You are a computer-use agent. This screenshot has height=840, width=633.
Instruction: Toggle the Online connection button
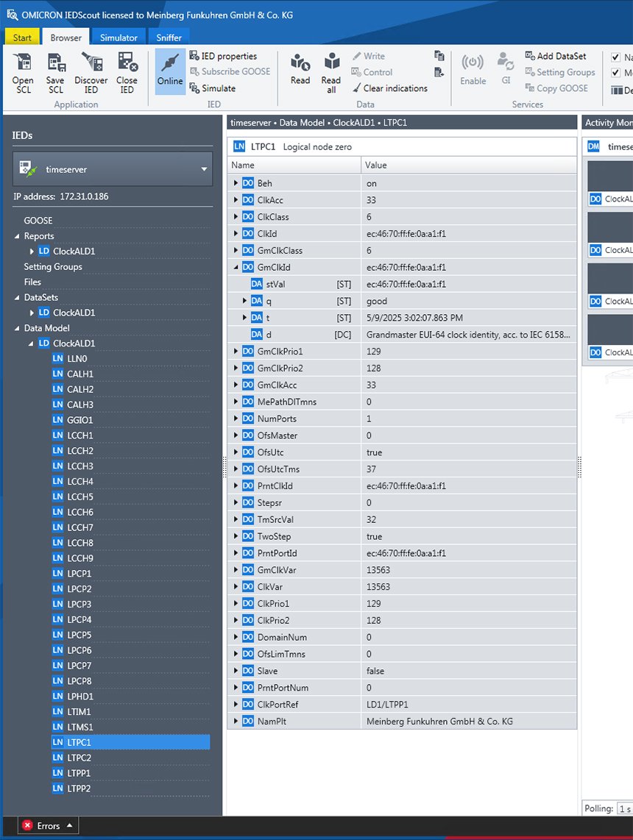169,72
